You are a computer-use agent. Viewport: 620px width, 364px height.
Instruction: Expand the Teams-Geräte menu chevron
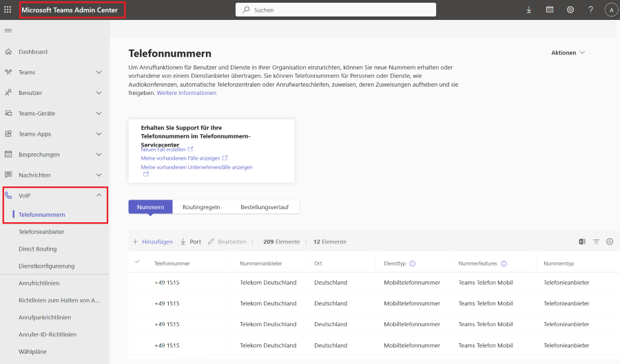(99, 113)
